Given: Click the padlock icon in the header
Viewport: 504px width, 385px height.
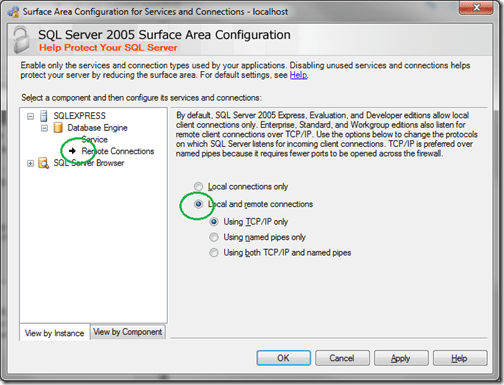Looking at the screenshot, I should click(22, 40).
